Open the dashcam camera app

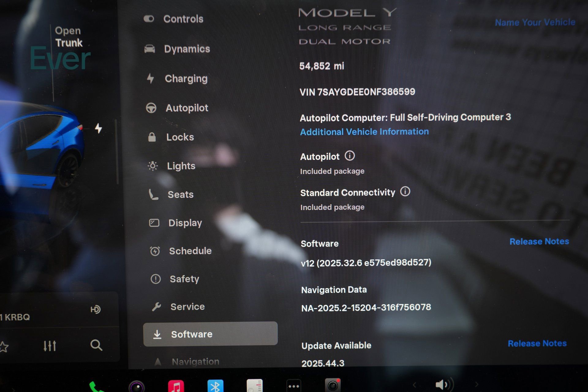[333, 385]
